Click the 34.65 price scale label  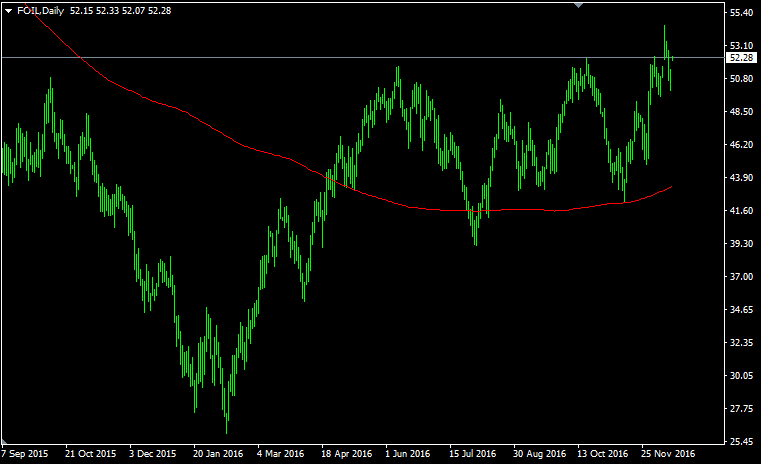pyautogui.click(x=741, y=310)
